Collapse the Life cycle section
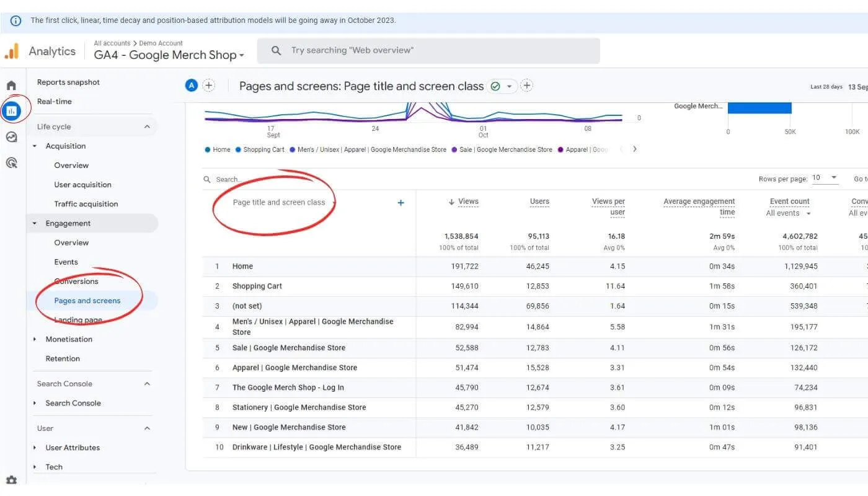The width and height of the screenshot is (868, 496). [x=146, y=126]
